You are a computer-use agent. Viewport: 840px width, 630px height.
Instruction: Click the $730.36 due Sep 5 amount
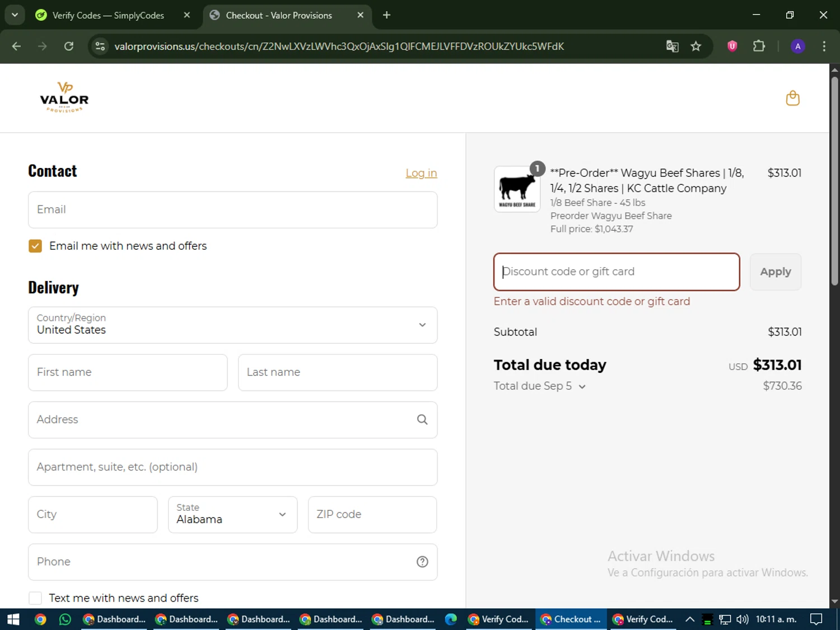(782, 386)
